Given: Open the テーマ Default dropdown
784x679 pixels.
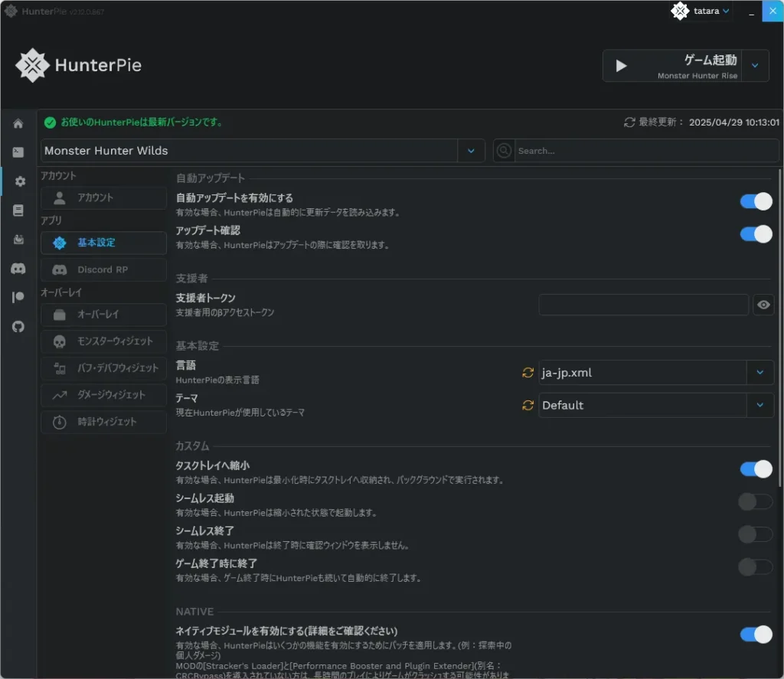Looking at the screenshot, I should click(760, 405).
